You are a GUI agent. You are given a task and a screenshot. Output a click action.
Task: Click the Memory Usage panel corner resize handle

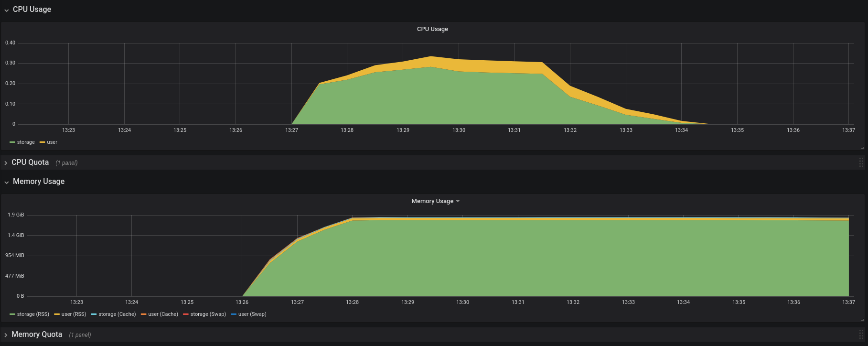coord(862,320)
